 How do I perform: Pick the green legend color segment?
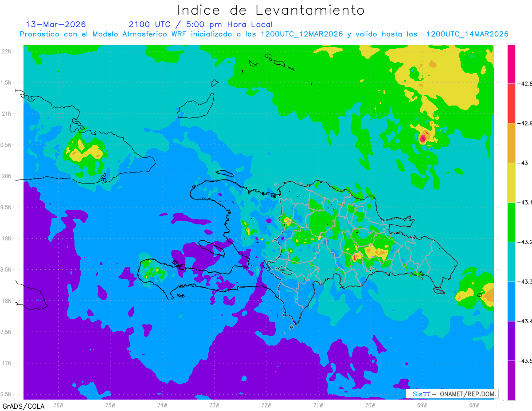pos(511,222)
